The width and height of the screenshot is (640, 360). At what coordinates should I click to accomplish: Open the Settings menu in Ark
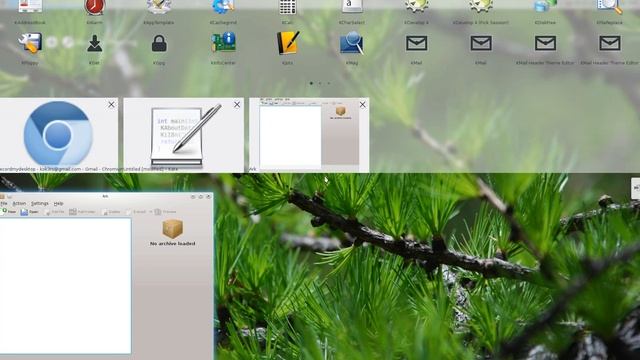tap(40, 203)
